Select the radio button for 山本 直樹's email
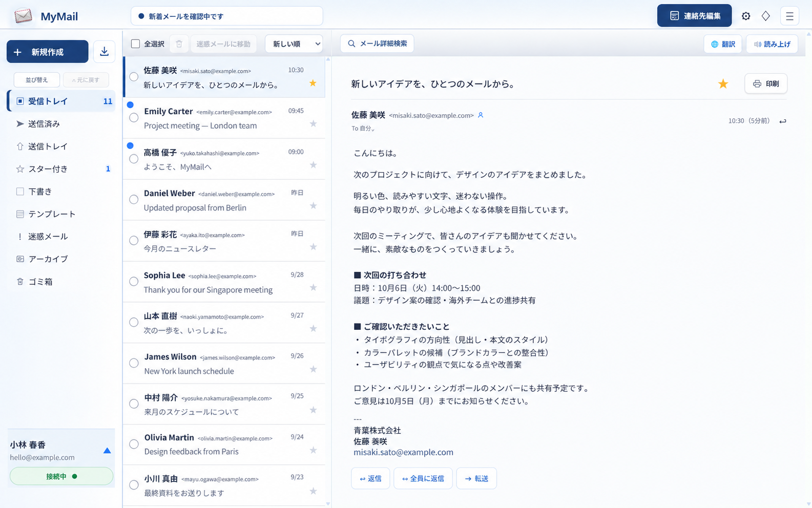The width and height of the screenshot is (812, 508). (134, 322)
